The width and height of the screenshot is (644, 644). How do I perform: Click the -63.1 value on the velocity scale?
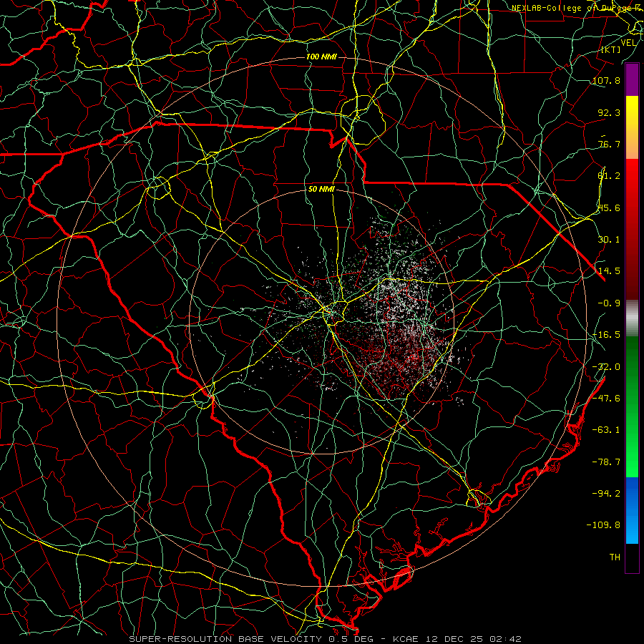coord(606,430)
